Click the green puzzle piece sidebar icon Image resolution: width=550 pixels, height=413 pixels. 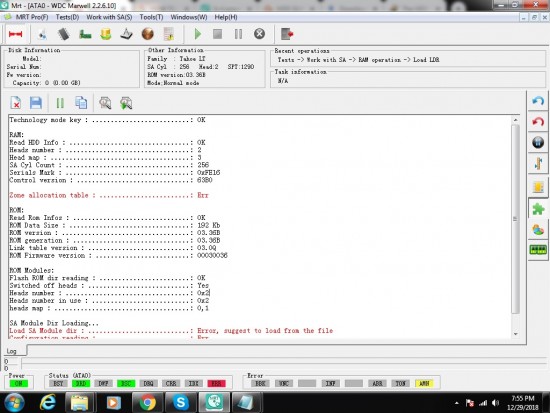(538, 209)
